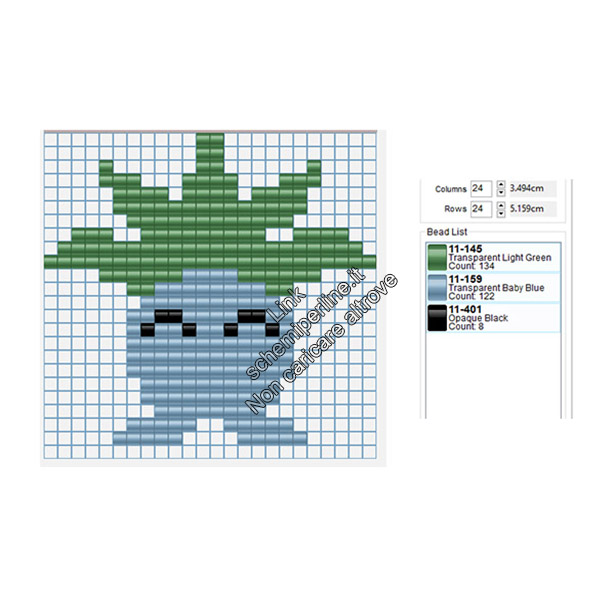600x600 pixels.
Task: Decrease Columns with the down stepper arrow
Action: (x=501, y=192)
